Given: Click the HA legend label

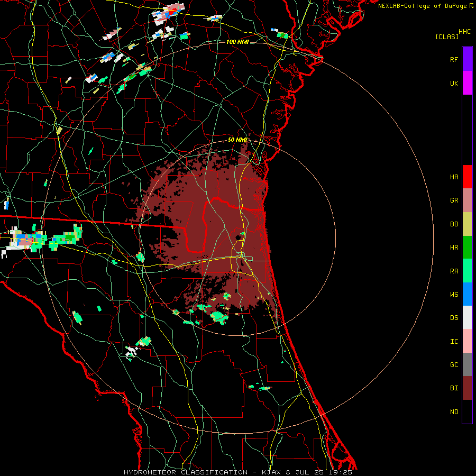Looking at the screenshot, I should pyautogui.click(x=454, y=177).
